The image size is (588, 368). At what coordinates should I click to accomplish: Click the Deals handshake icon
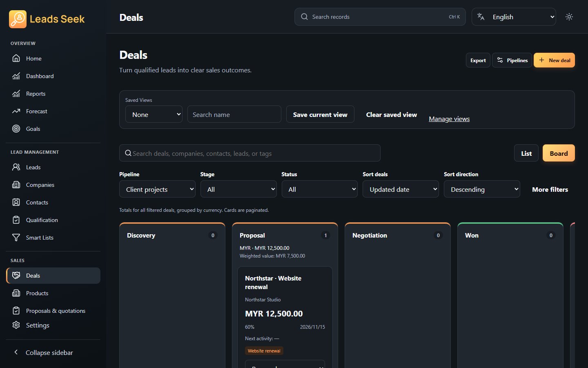pos(16,276)
